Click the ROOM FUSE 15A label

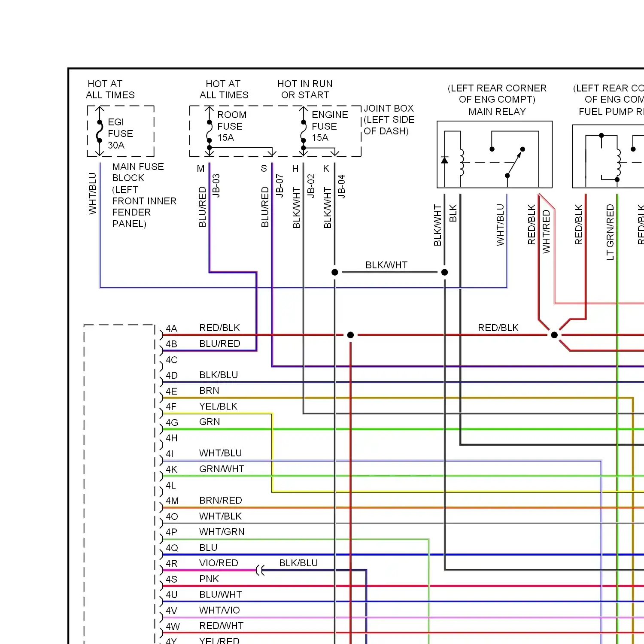(x=232, y=126)
